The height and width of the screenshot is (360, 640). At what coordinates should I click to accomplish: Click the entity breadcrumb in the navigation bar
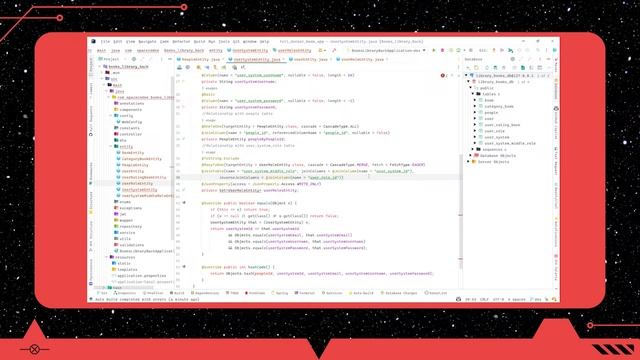click(216, 50)
